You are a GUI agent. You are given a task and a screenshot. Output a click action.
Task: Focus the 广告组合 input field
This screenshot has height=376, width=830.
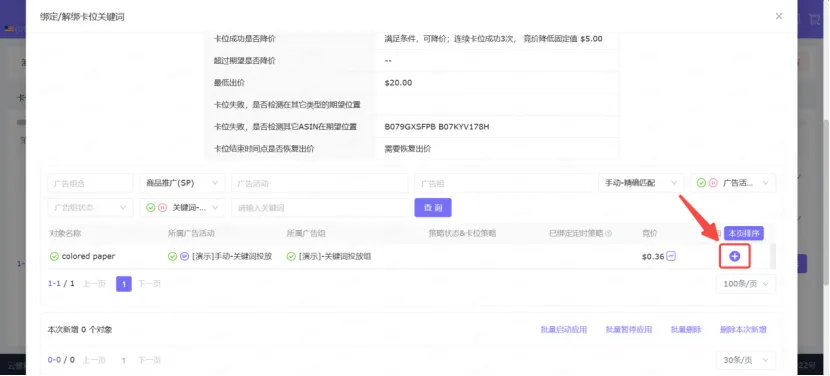point(91,183)
